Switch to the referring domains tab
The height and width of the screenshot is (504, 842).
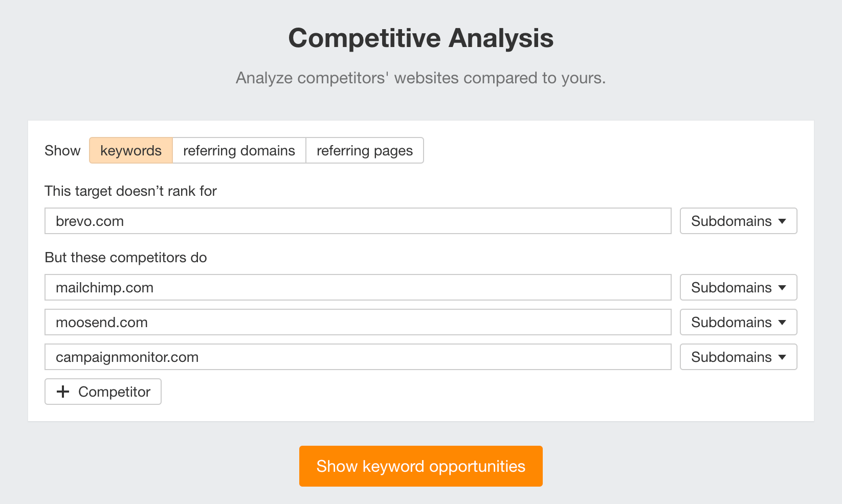pos(239,150)
